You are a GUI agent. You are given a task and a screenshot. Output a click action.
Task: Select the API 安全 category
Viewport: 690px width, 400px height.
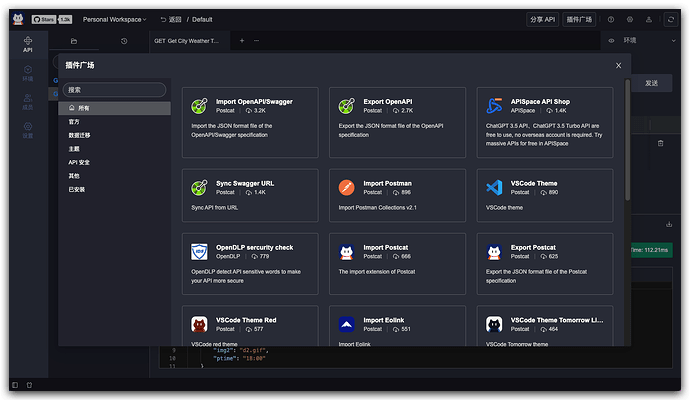tap(81, 162)
